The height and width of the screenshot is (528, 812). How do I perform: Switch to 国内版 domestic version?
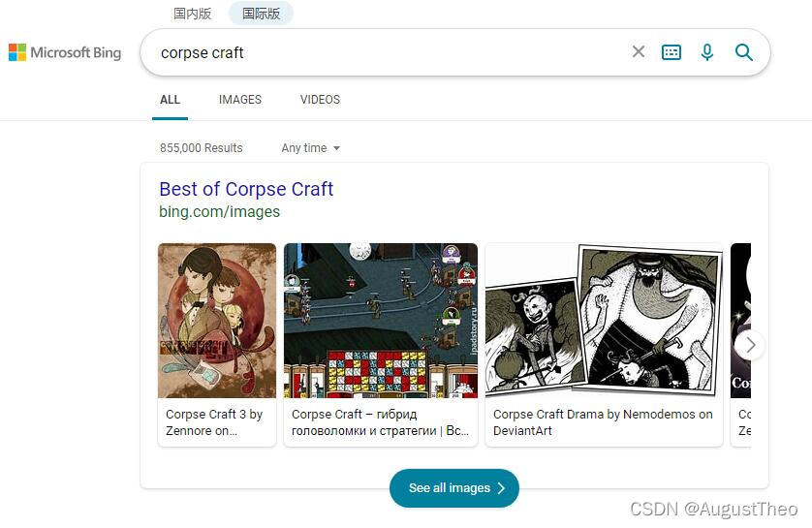192,14
